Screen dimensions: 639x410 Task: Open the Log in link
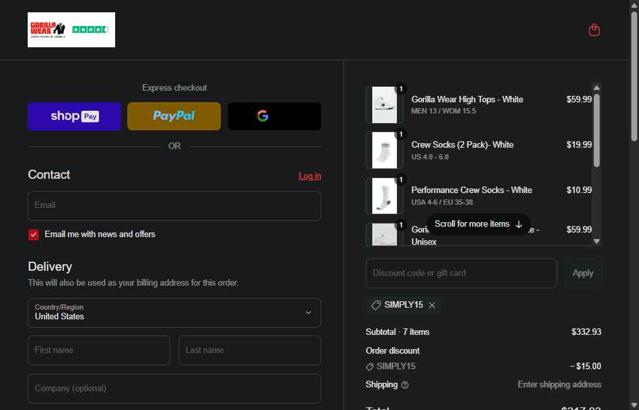point(310,176)
